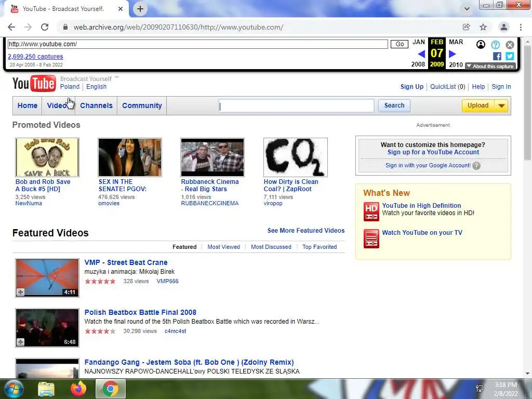
Task: Add VMP Street Beat Crane to QuickList
Action: [x=20, y=292]
